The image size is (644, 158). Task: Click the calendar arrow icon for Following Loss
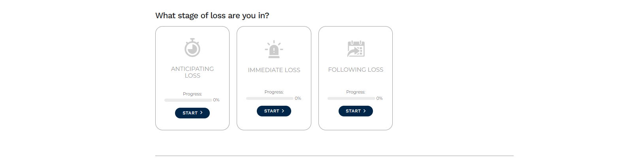click(x=356, y=49)
